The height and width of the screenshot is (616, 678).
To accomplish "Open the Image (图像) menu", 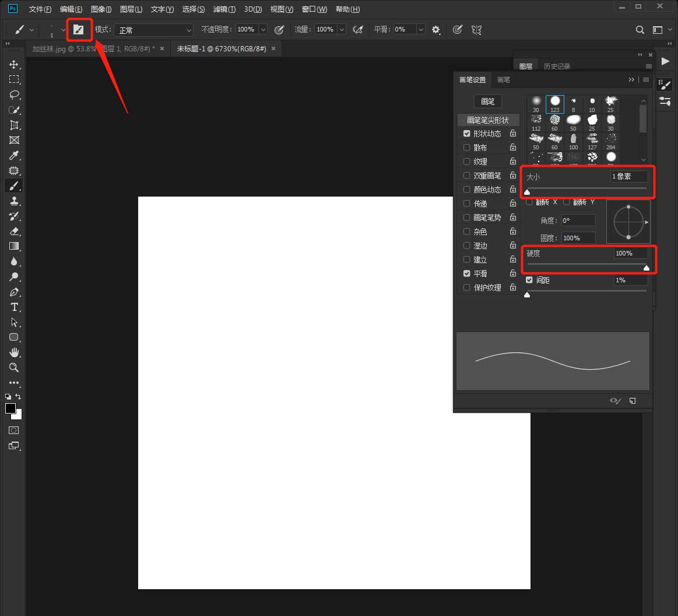I will click(101, 9).
